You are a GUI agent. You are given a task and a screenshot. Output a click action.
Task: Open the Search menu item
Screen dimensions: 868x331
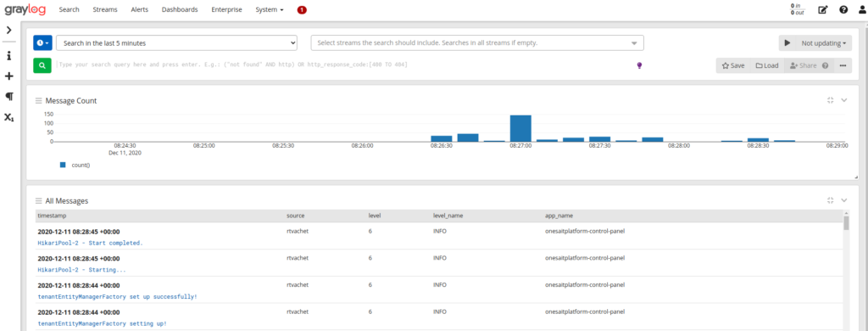[69, 9]
